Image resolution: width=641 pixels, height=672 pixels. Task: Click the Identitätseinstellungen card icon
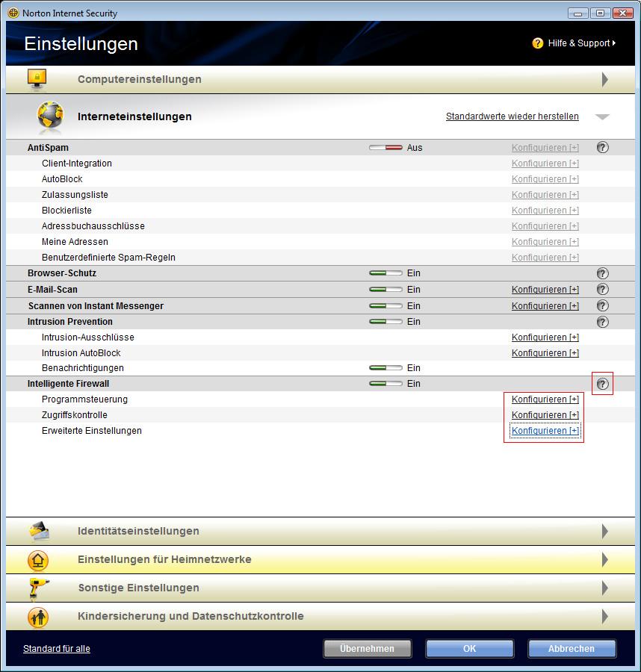(39, 531)
